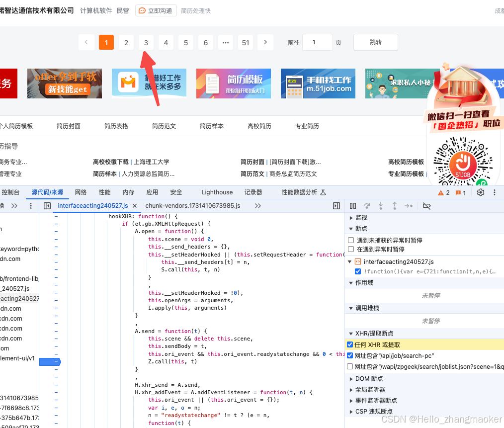Uncheck 任何 XHR 或提取 breakpoint
The width and height of the screenshot is (504, 428).
point(350,344)
